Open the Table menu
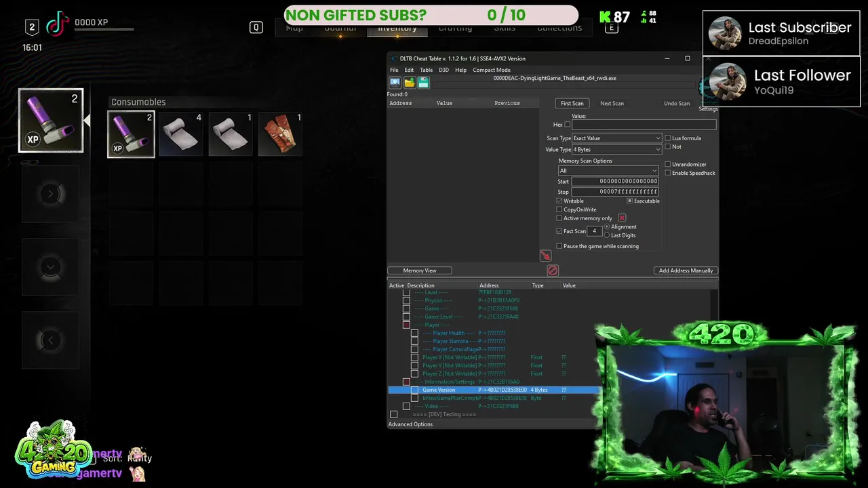The image size is (868, 488). click(x=426, y=70)
